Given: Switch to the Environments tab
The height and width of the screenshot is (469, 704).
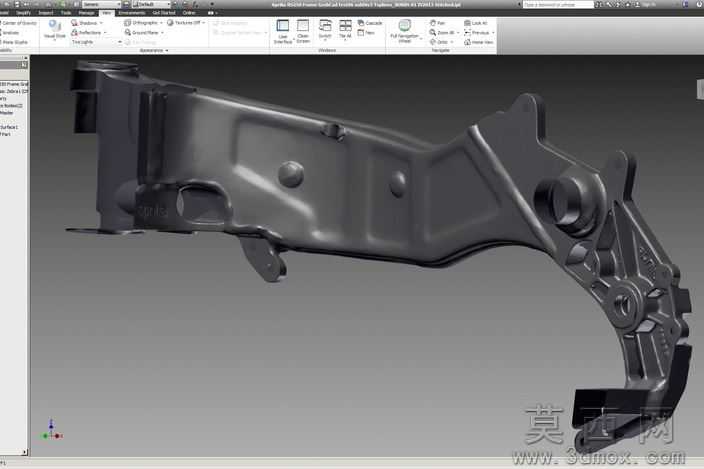Looking at the screenshot, I should pos(132,13).
